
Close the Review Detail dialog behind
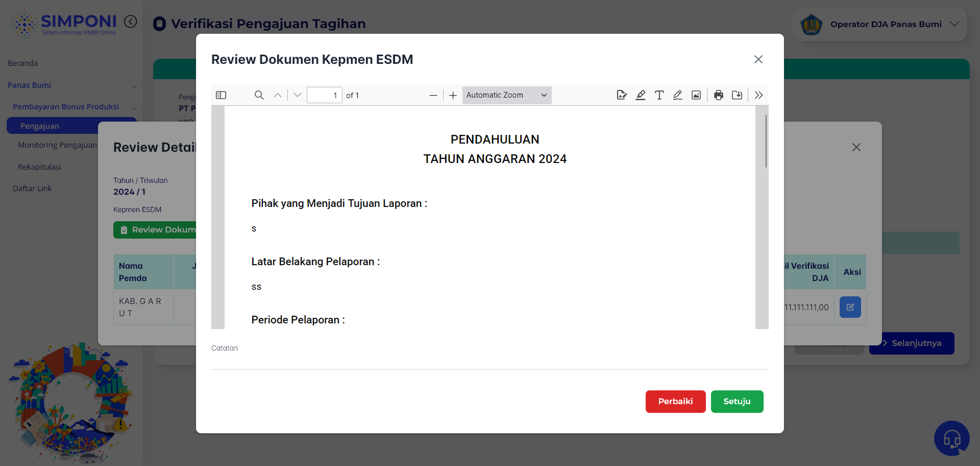point(856,147)
